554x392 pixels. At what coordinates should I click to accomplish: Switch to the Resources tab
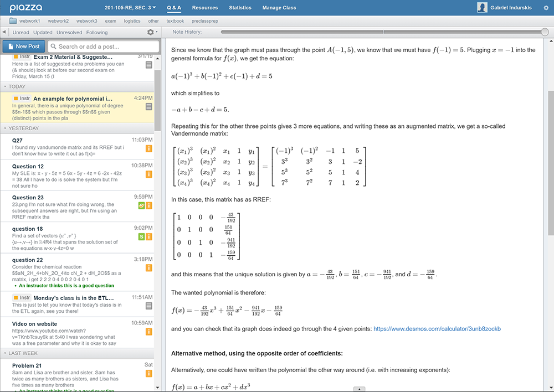coord(205,8)
